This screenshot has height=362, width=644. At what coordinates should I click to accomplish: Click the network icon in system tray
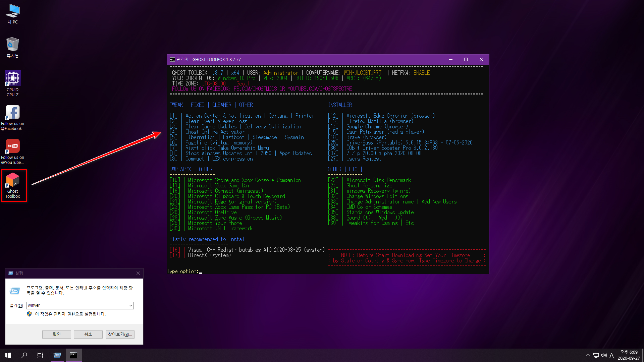pyautogui.click(x=596, y=355)
